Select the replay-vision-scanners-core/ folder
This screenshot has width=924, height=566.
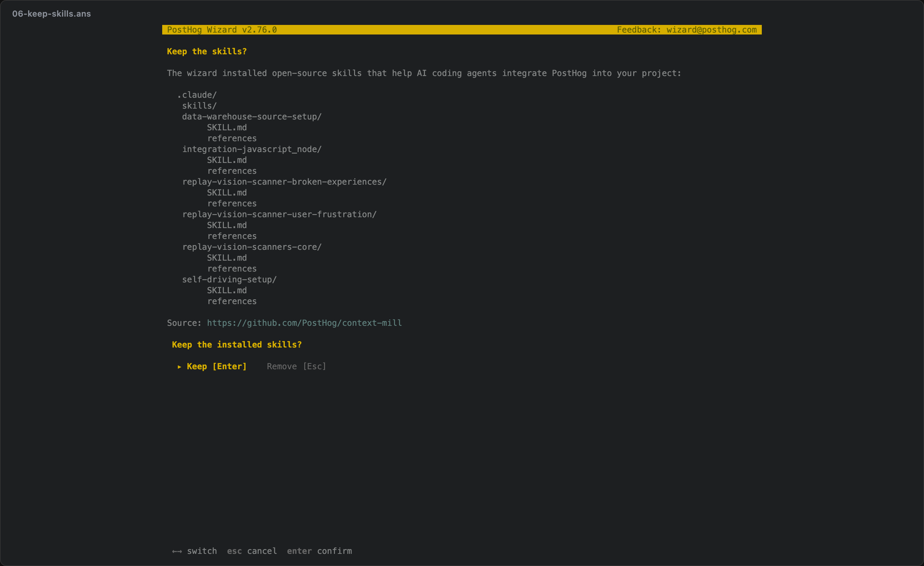(x=252, y=247)
